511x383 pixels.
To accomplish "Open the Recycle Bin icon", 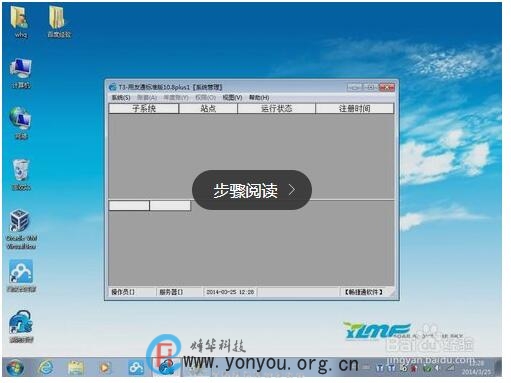I will [21, 175].
